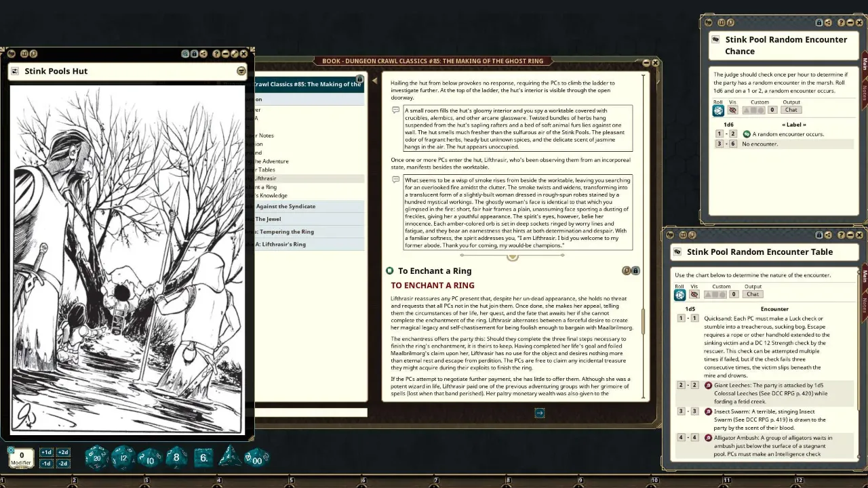The width and height of the screenshot is (868, 488).
Task: Roll on the Encounter Chance table
Action: click(x=718, y=110)
